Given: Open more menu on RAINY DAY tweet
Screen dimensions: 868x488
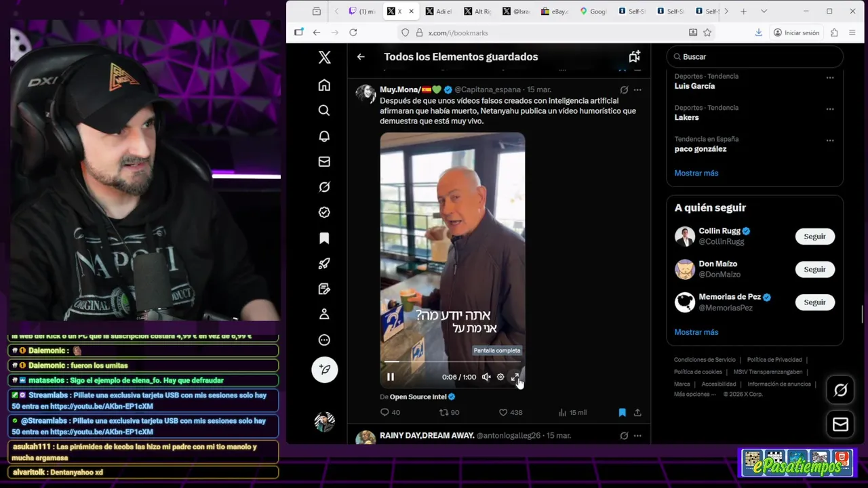Looking at the screenshot, I should coord(637,436).
